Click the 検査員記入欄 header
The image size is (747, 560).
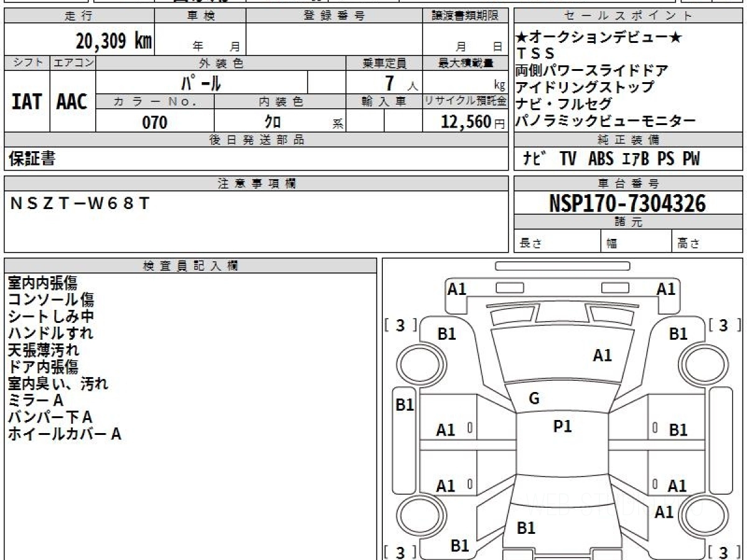click(190, 266)
